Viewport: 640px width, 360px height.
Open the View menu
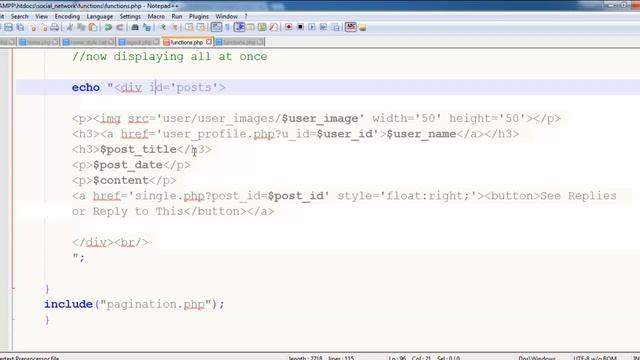coord(41,16)
